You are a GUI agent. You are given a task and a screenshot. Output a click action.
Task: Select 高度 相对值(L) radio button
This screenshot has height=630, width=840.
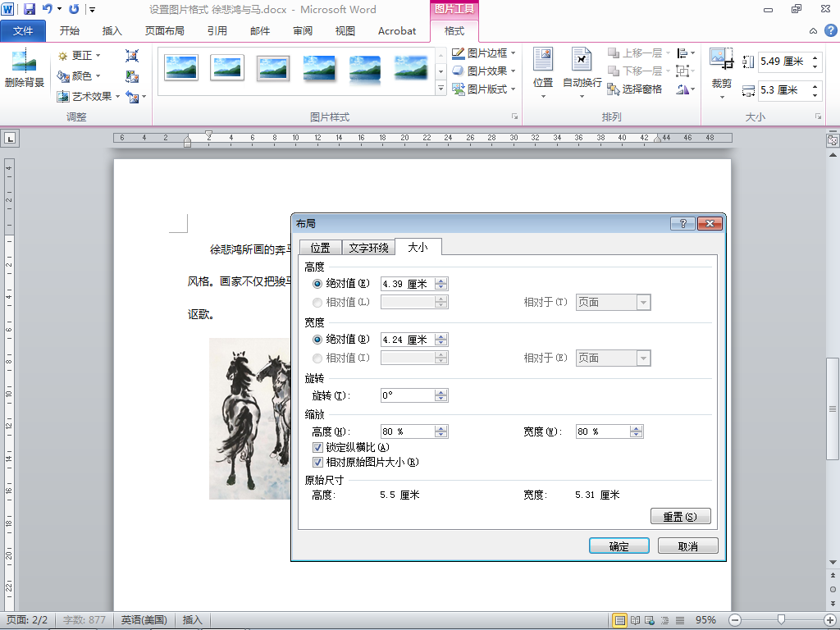pos(317,303)
